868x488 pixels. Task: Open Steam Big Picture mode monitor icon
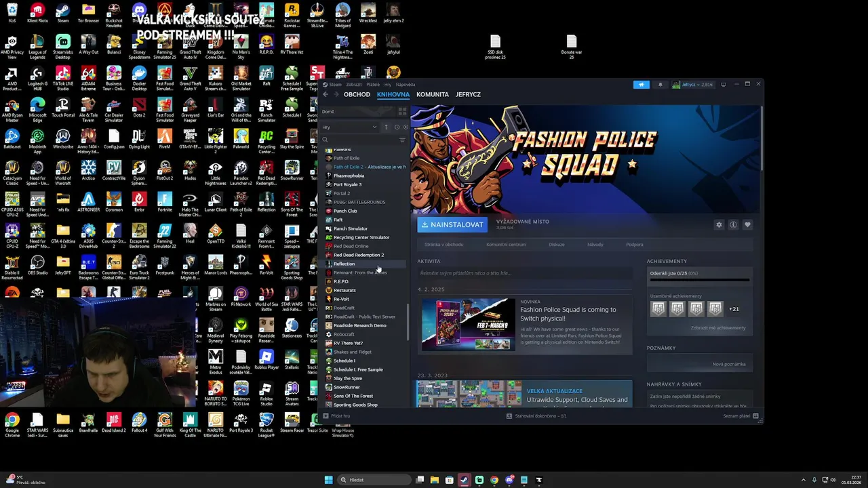(x=724, y=85)
